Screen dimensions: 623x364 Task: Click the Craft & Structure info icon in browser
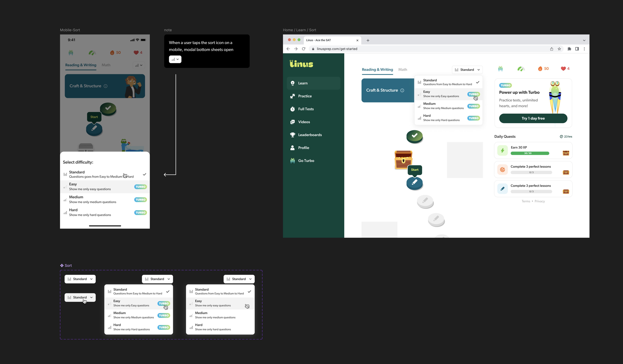tap(402, 90)
